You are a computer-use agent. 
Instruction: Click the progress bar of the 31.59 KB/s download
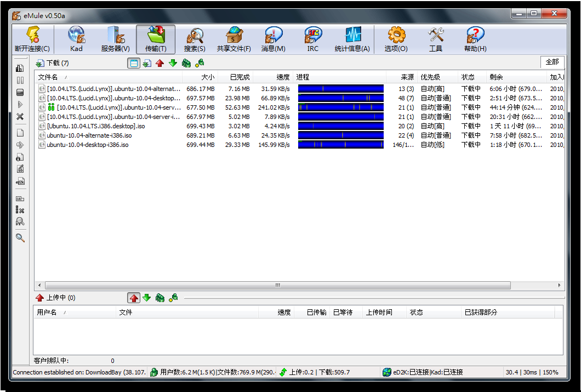340,89
